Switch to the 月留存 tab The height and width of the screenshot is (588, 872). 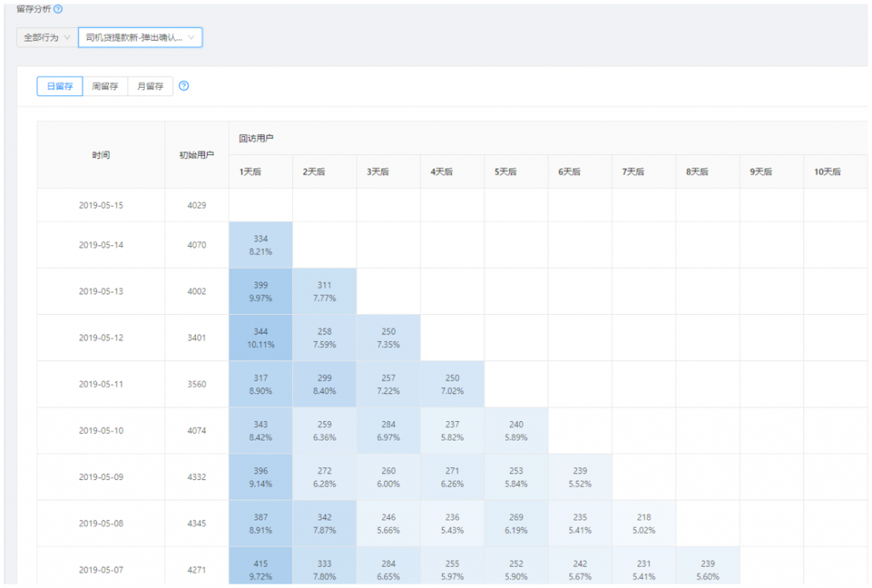[150, 86]
